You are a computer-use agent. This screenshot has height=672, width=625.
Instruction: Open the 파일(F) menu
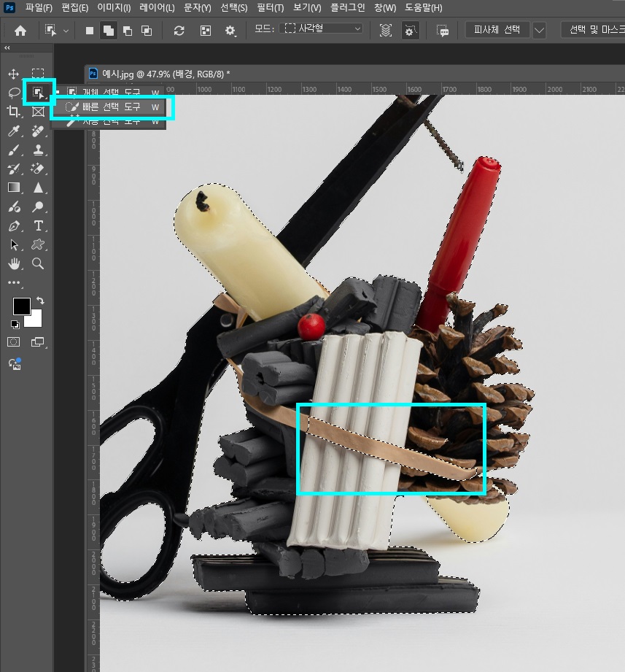pos(39,8)
